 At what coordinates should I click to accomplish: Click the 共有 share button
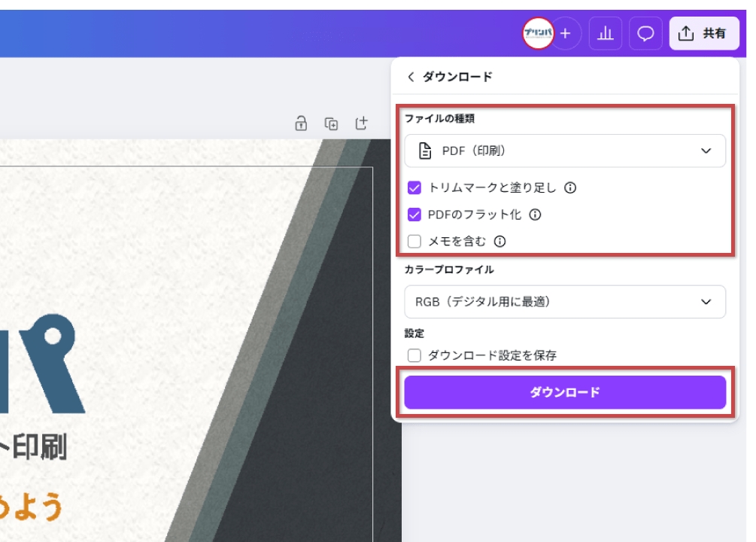pos(704,34)
